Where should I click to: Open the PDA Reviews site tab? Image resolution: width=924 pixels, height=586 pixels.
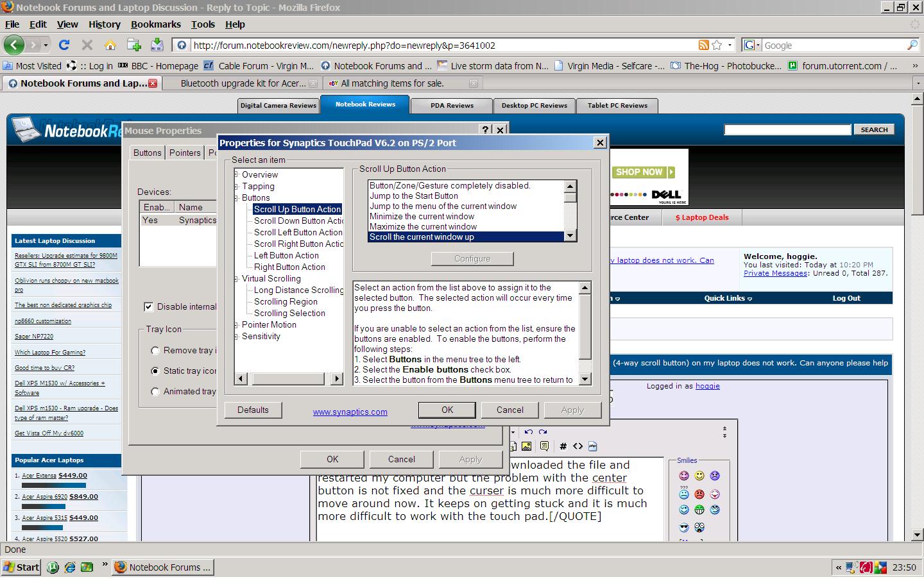(452, 106)
